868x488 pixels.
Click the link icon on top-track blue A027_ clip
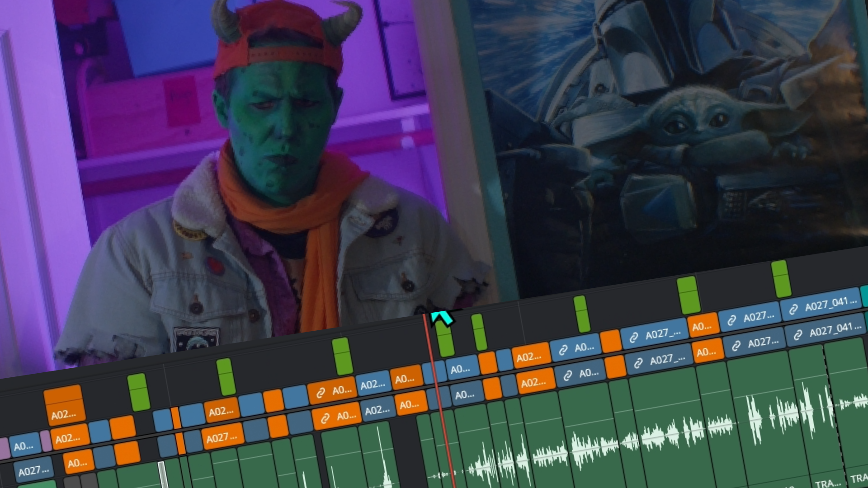pyautogui.click(x=634, y=337)
